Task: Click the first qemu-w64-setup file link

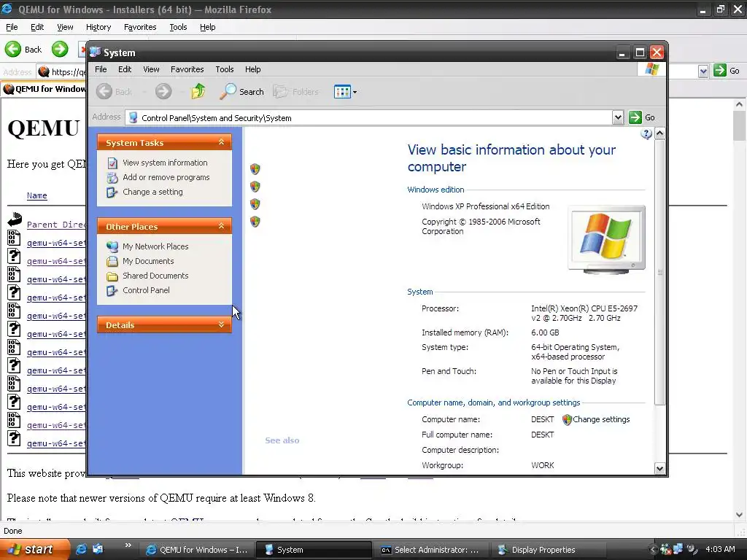Action: click(56, 243)
